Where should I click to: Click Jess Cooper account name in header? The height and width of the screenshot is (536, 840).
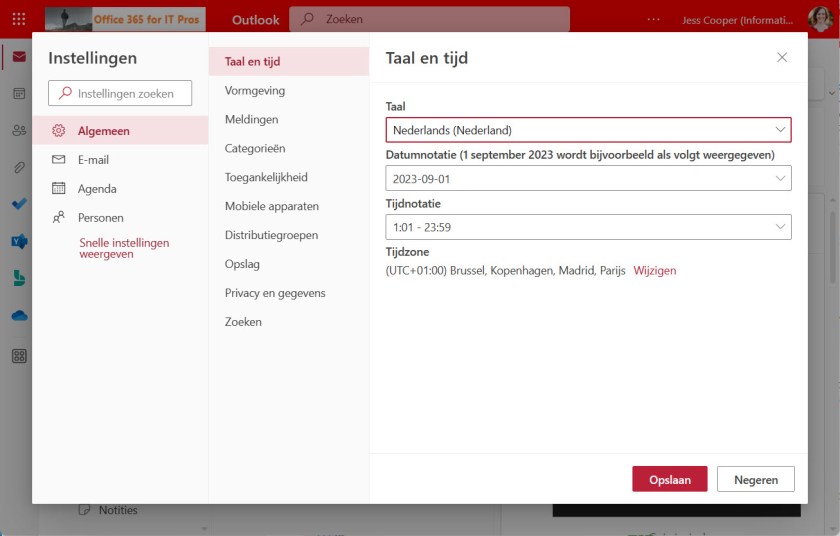pyautogui.click(x=737, y=20)
